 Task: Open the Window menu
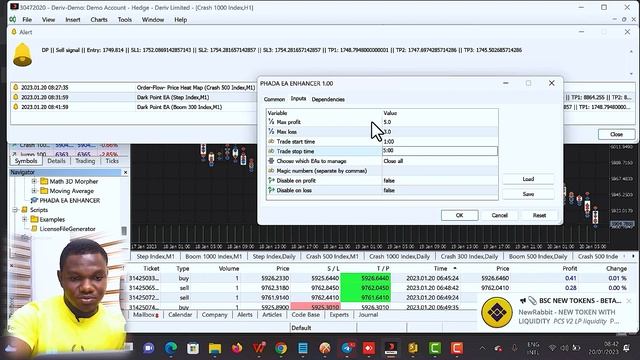pos(153,20)
